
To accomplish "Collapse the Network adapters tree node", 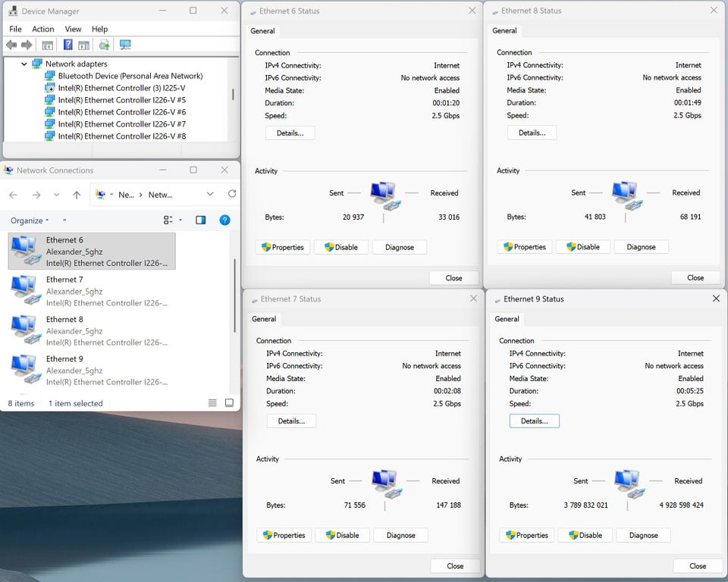I will coord(24,64).
